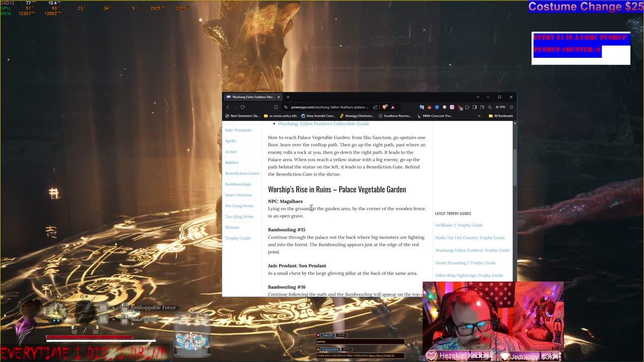
Task: Open the All Bookmarks folder
Action: tap(501, 116)
